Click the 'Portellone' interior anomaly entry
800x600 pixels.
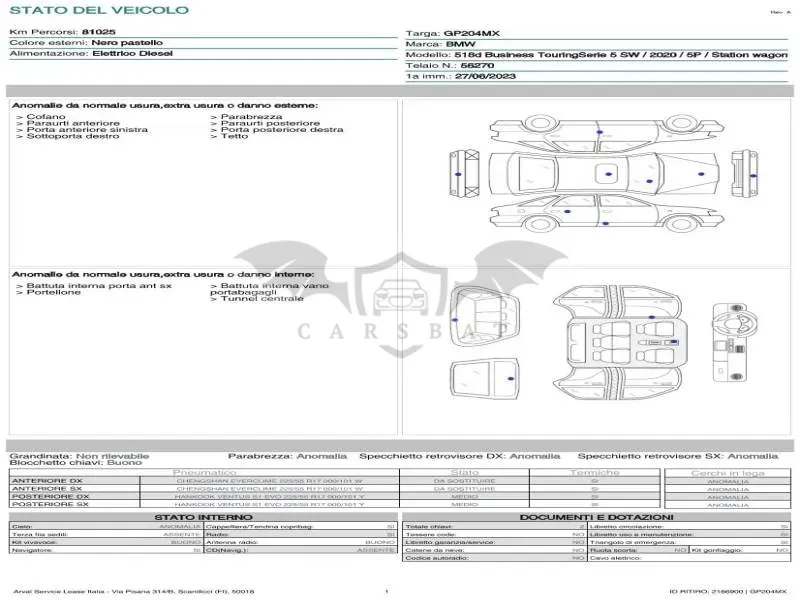coord(48,292)
